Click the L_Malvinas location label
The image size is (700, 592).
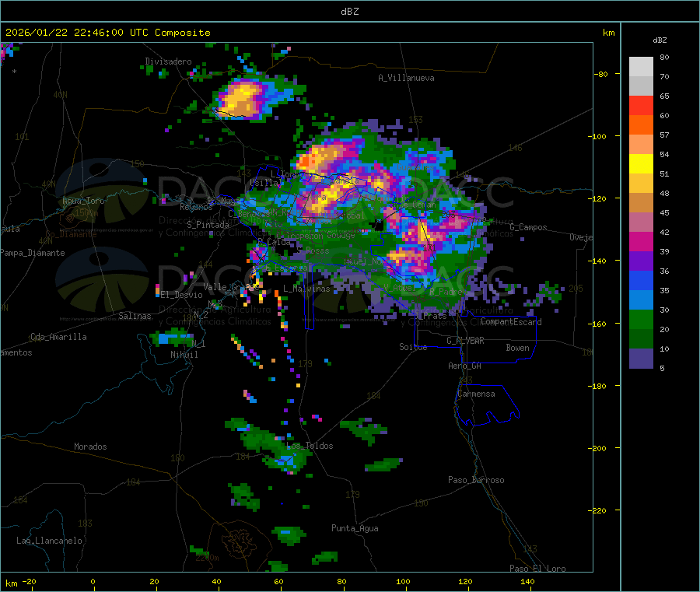pyautogui.click(x=306, y=289)
